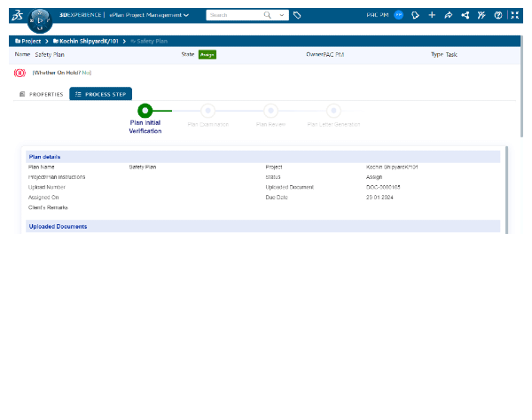
Task: Open the notifications icon in top bar
Action: 415,15
